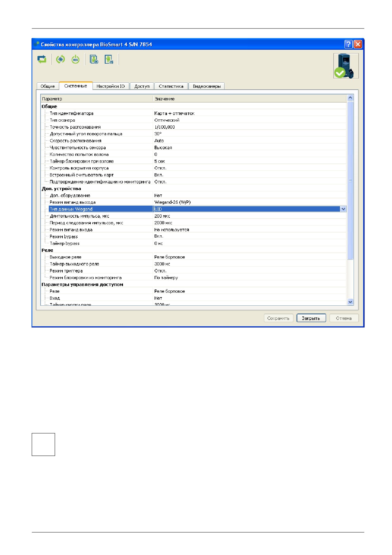
Task: Select Допустимый угол поворота пальца row
Action: coord(194,134)
